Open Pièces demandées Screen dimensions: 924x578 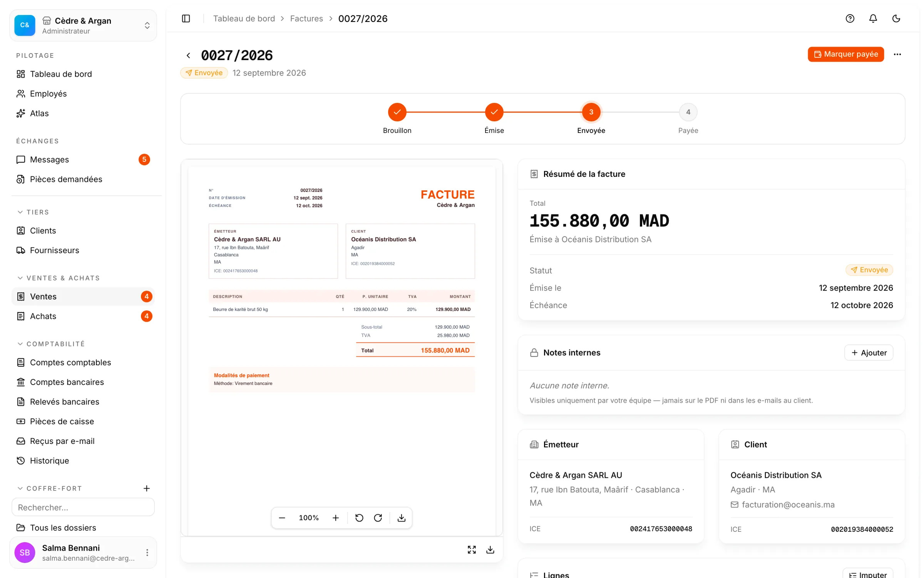pyautogui.click(x=83, y=179)
